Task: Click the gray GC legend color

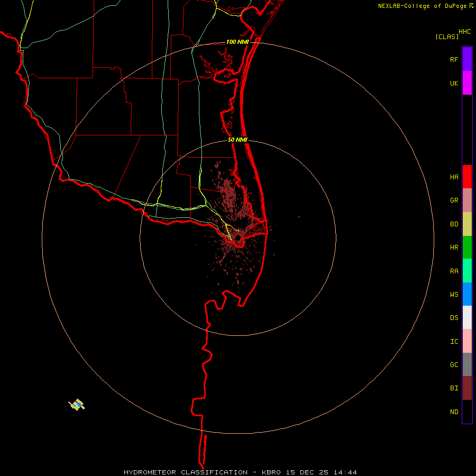Action: [x=467, y=364]
